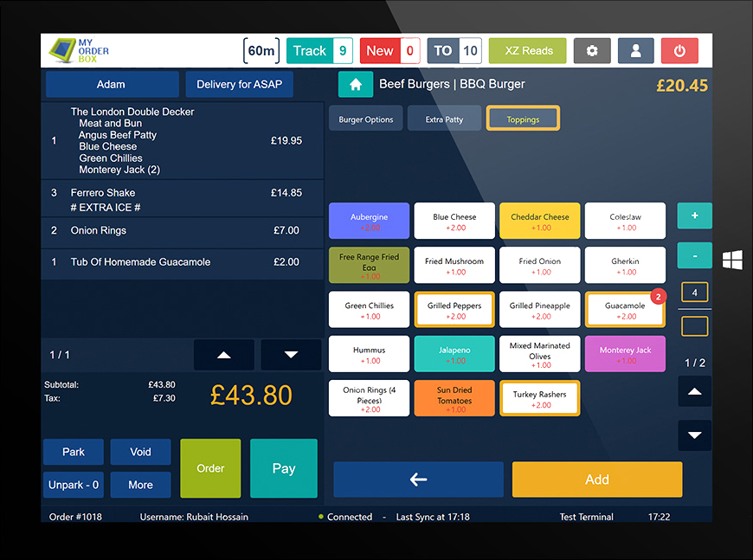Open settings with the gear icon

(592, 51)
